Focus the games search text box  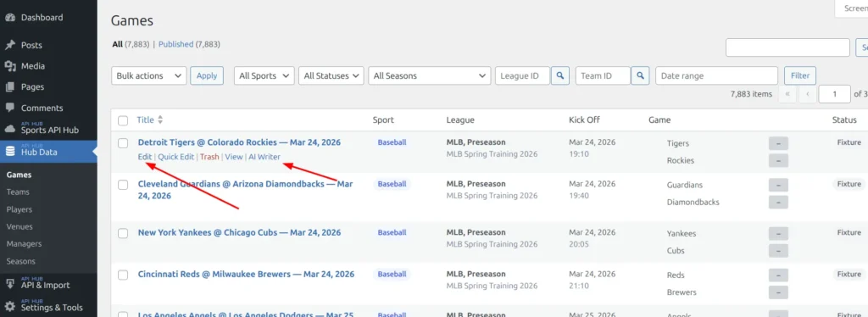[787, 47]
